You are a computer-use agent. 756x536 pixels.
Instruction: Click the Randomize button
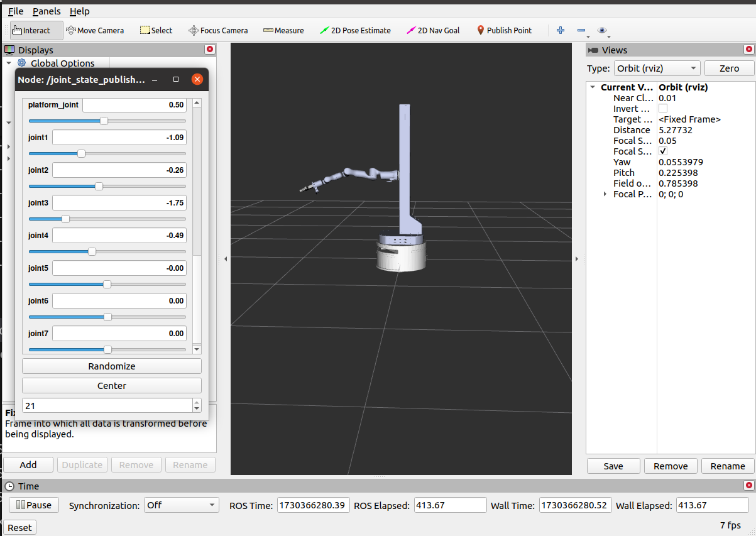tap(112, 366)
